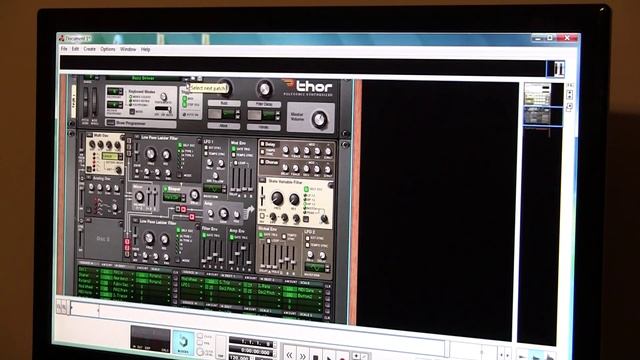The width and height of the screenshot is (640, 360).
Task: Click the Thor polyphonic synthesizer logo
Action: 309,88
